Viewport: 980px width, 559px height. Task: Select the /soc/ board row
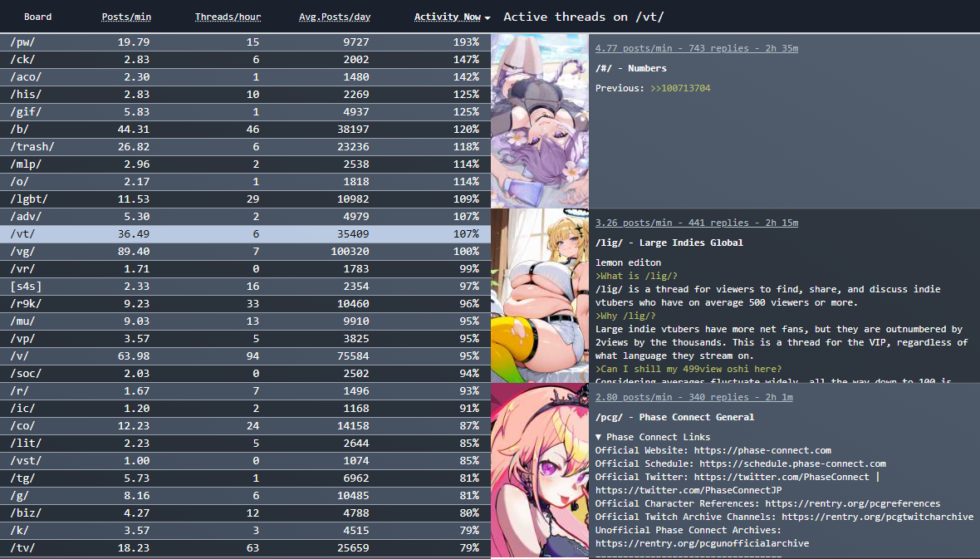coord(245,373)
